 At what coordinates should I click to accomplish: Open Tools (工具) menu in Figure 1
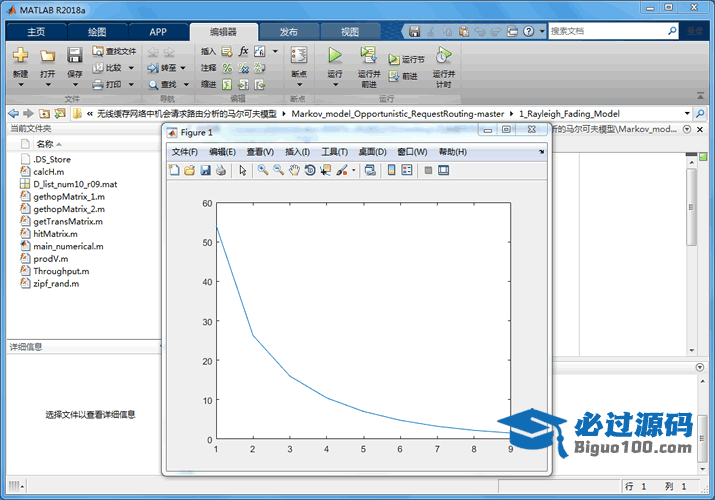click(x=335, y=152)
